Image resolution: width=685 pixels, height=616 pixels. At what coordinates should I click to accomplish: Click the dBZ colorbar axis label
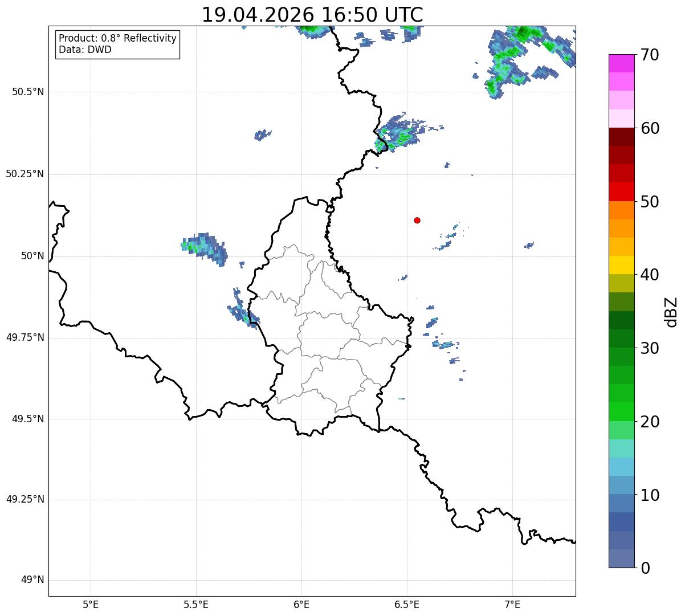671,312
